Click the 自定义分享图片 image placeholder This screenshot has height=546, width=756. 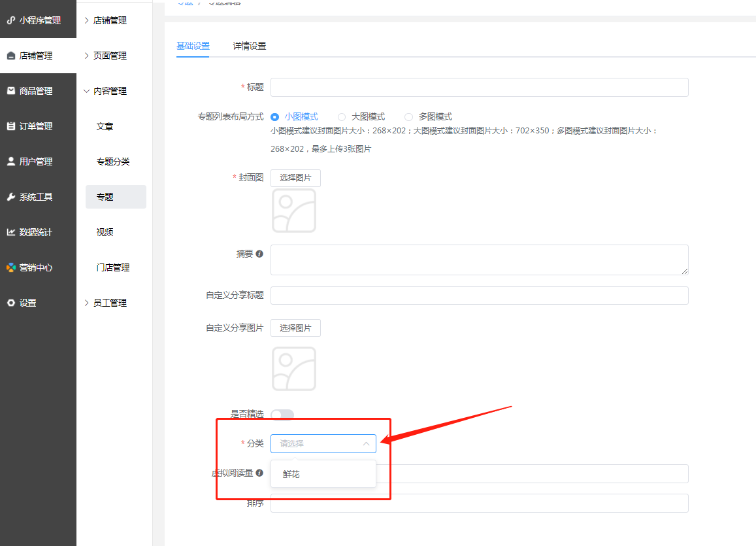coord(294,369)
